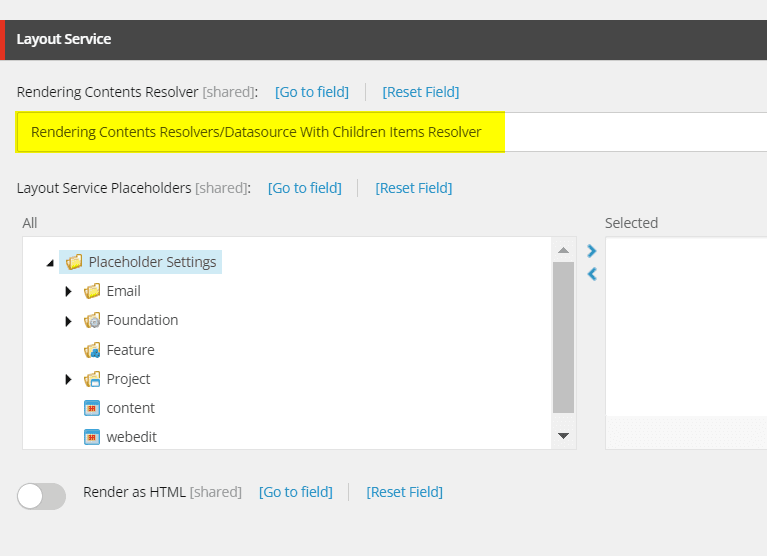Click the content placeholder item icon
This screenshot has width=767, height=556.
[x=92, y=408]
